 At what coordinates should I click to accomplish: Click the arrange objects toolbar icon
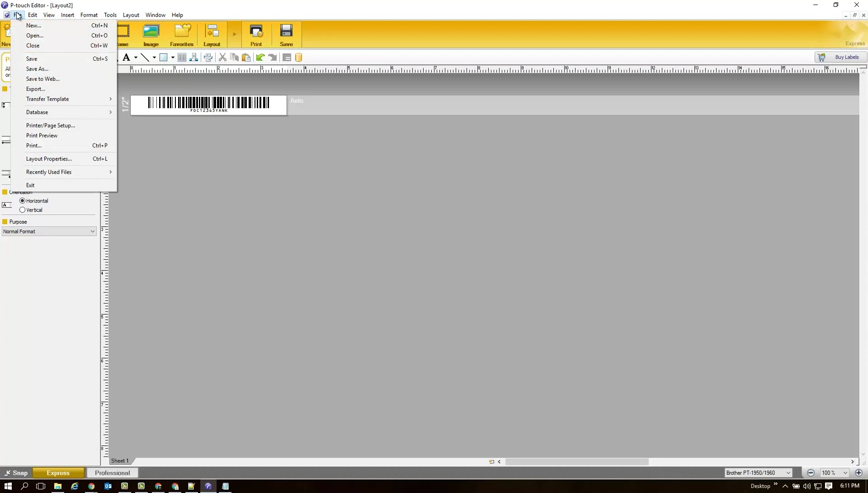coord(194,57)
